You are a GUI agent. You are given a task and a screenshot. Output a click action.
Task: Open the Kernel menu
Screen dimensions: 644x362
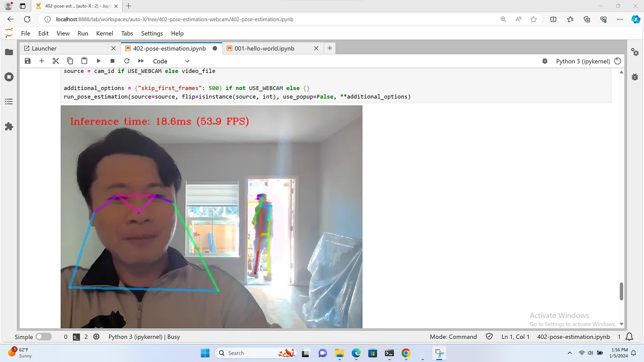pyautogui.click(x=105, y=33)
